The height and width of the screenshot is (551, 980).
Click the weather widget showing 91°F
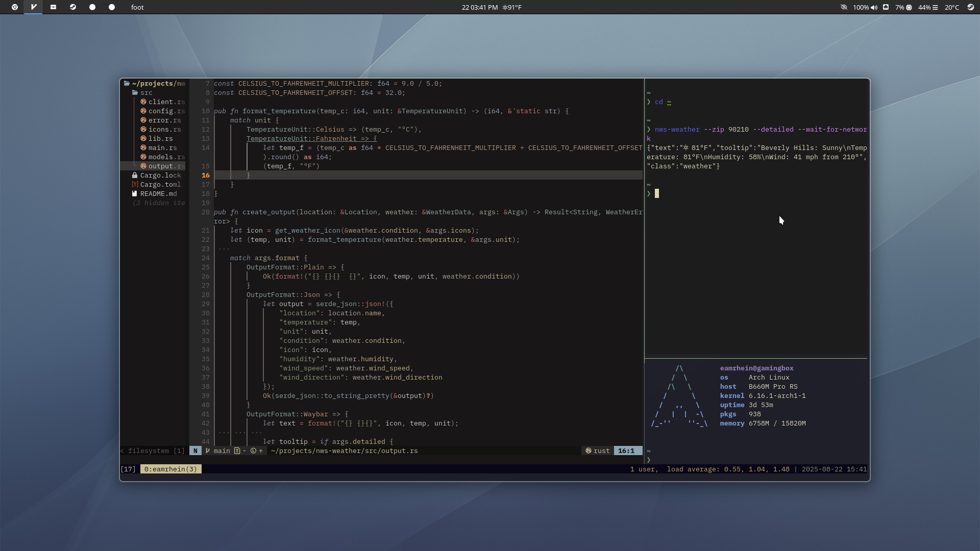(512, 7)
